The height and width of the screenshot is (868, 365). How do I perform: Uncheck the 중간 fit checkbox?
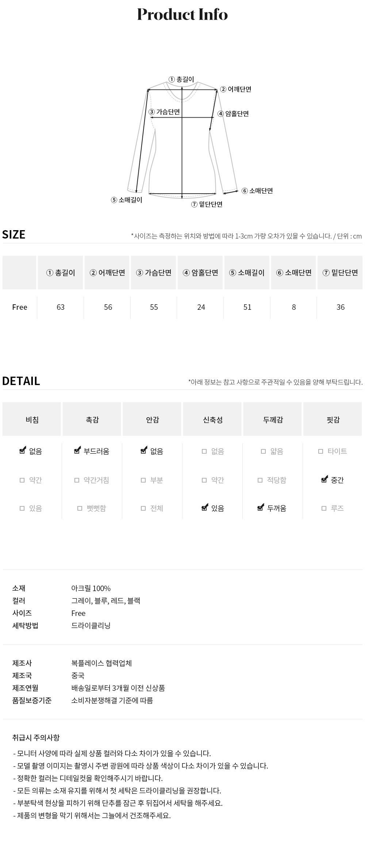point(324,480)
